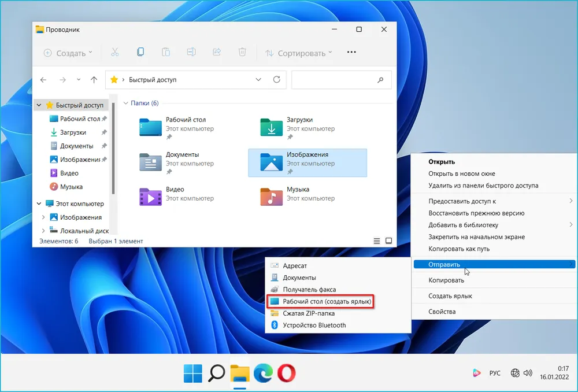Click the Delete trash bin icon
Viewport: 578px width, 392px height.
click(x=242, y=53)
